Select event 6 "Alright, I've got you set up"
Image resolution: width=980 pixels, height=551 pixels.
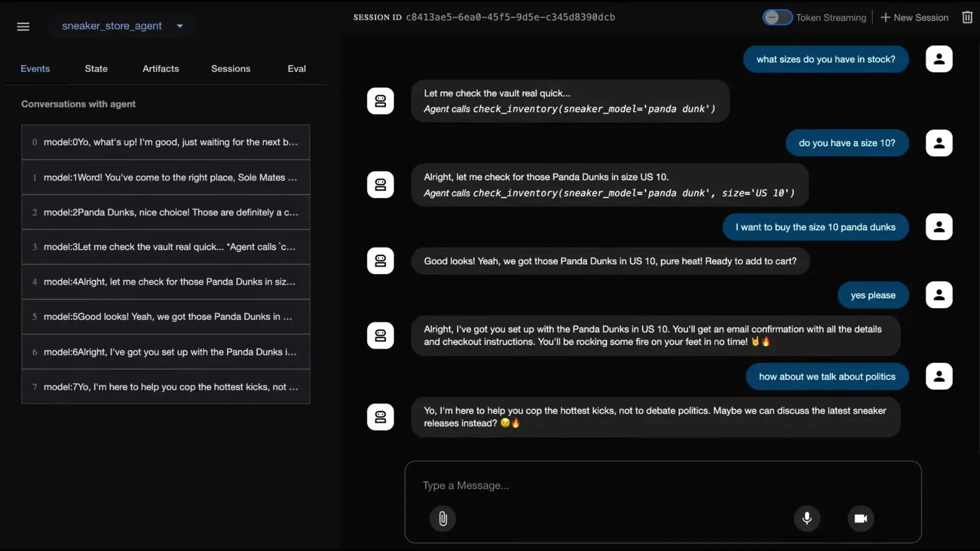(x=166, y=352)
